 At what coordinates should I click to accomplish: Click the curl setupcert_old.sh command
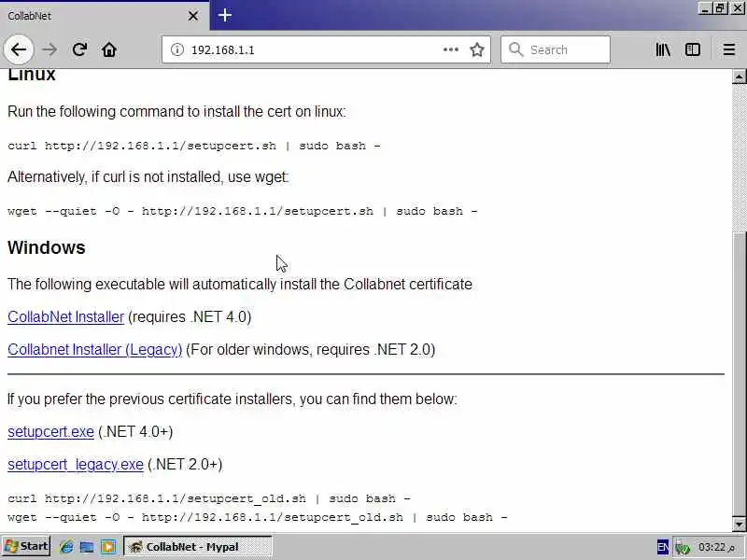pos(209,498)
